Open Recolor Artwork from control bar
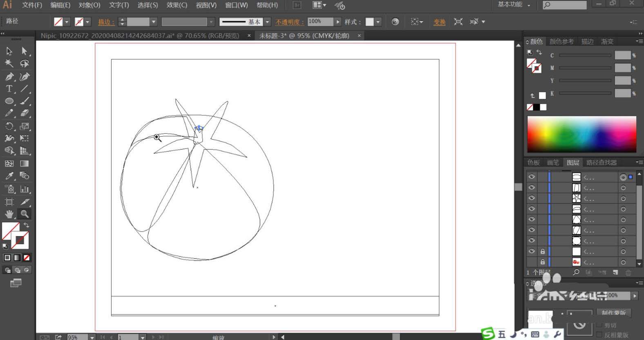Image resolution: width=644 pixels, height=340 pixels. coord(395,22)
